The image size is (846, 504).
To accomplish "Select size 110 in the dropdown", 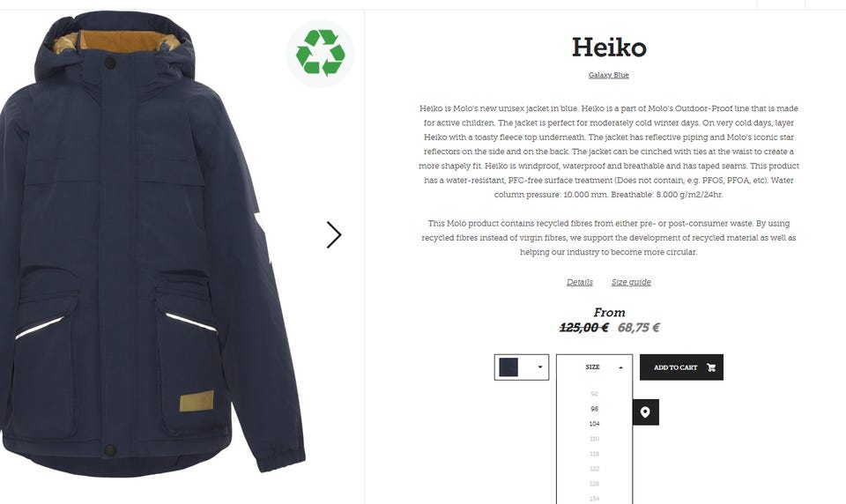I will [x=595, y=439].
